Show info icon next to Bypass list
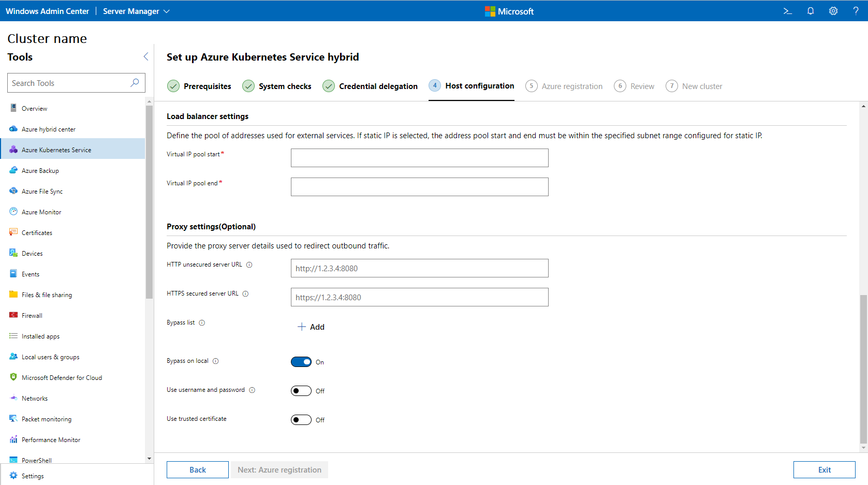 (x=202, y=323)
